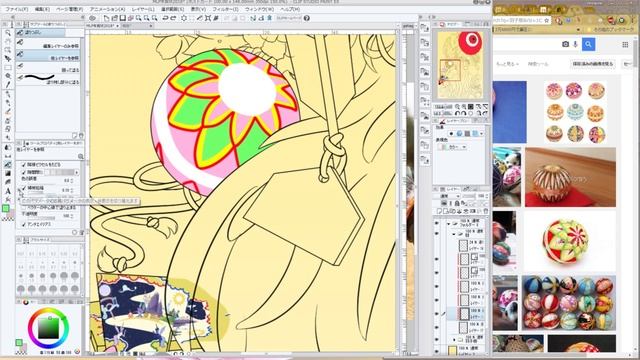This screenshot has width=640, height=360.
Task: Open the 表現色 expression color dropdown
Action: 452,147
